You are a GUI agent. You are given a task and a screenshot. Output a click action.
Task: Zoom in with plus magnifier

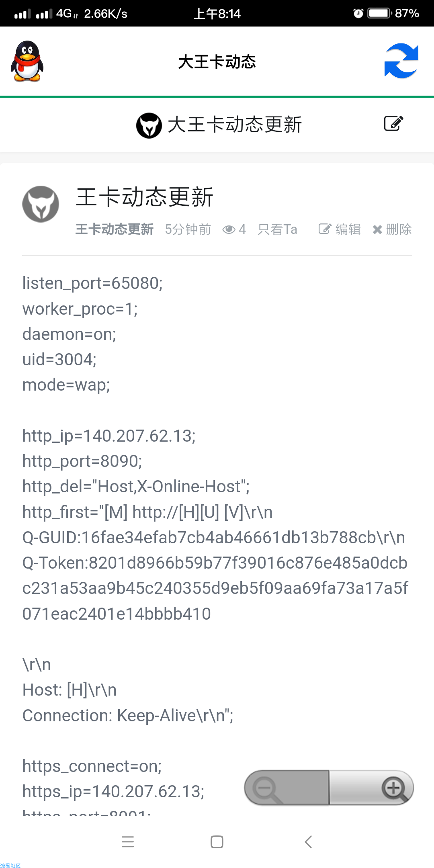[x=372, y=788]
